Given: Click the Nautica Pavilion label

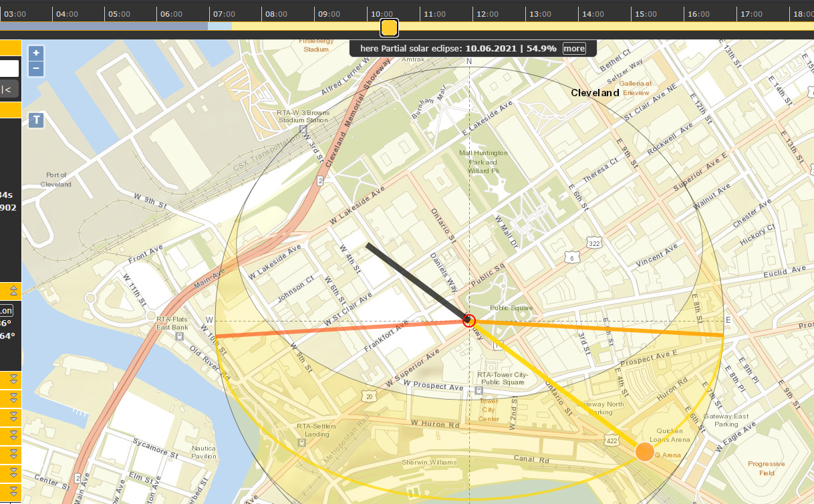Looking at the screenshot, I should (205, 452).
